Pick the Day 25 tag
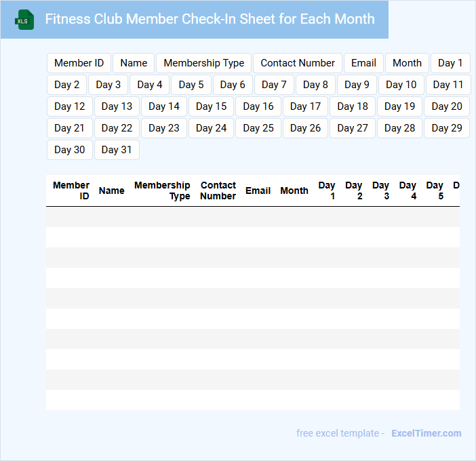This screenshot has width=476, height=461. (258, 128)
